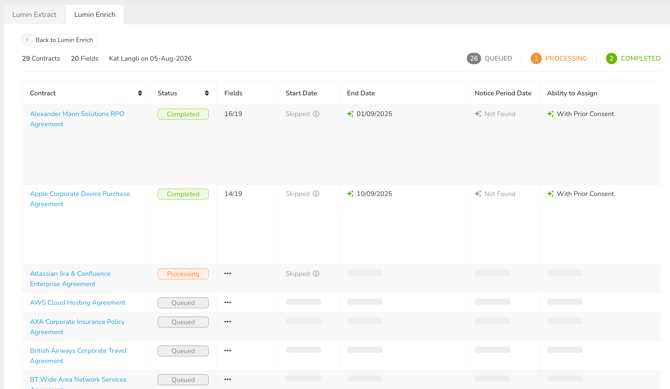Click info icon beside Skipped in Atlassian row

(316, 274)
